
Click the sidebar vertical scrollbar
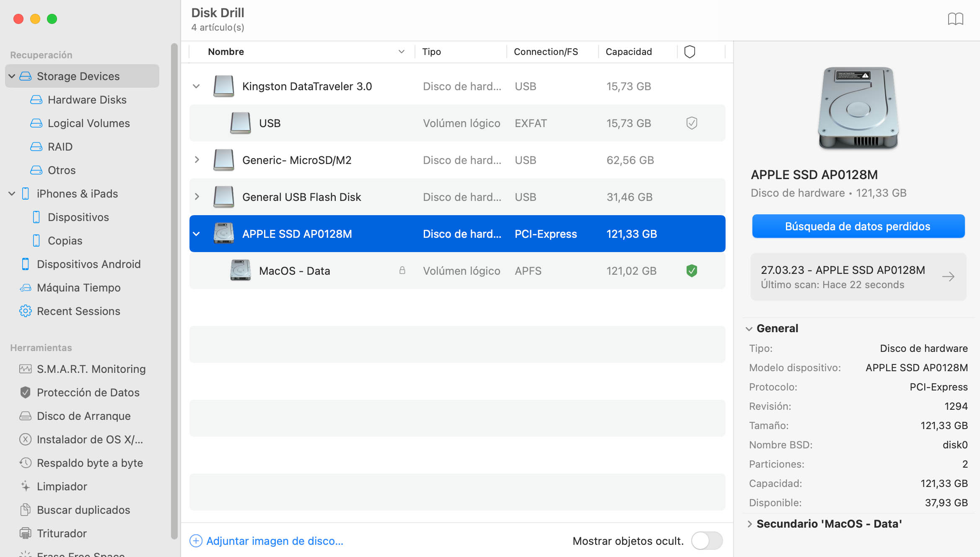click(174, 291)
